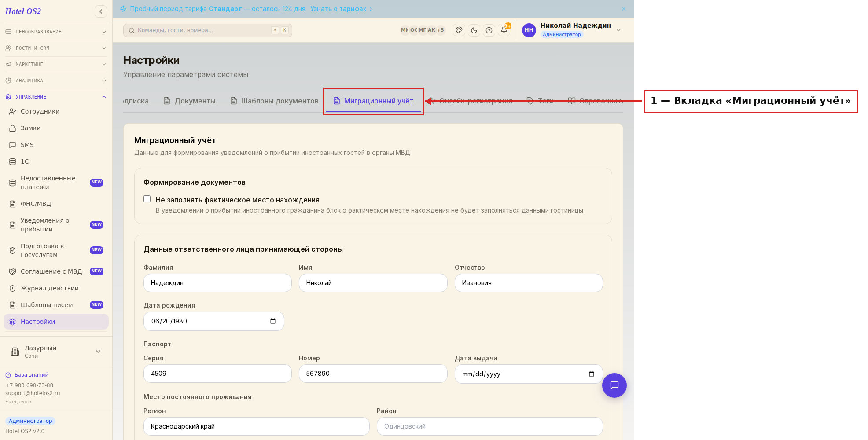Viewport: 868px width, 440px height.
Task: Open the help question-mark icon
Action: click(x=489, y=30)
